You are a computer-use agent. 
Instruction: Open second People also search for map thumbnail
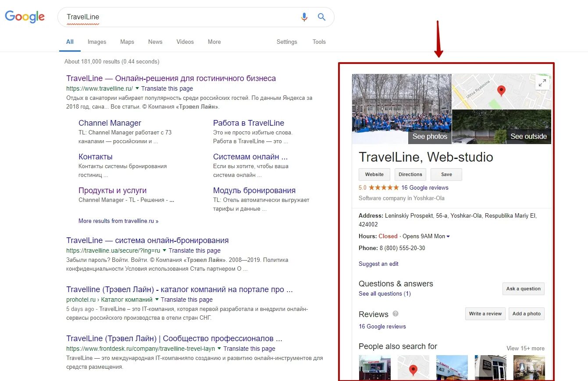413,367
